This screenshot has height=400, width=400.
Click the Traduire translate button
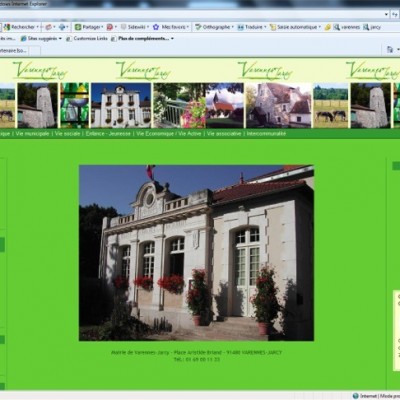[x=250, y=27]
